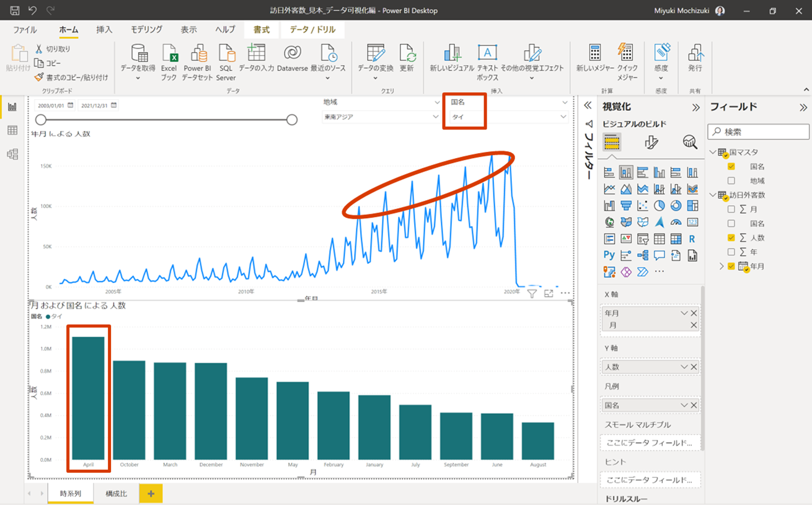812x505 pixels.
Task: Uncheck the Σ 人数 field checkbox
Action: coord(731,237)
